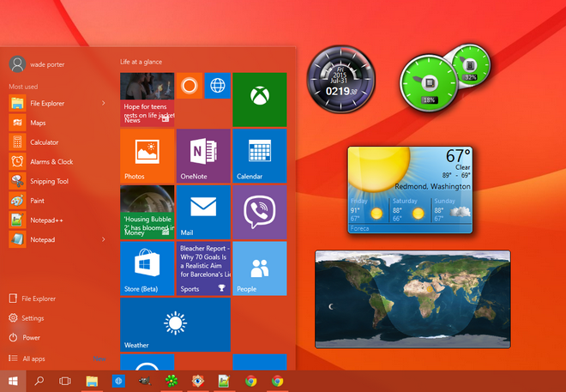The height and width of the screenshot is (392, 566).
Task: Click the Foreca link in weather gadget
Action: coord(359,228)
